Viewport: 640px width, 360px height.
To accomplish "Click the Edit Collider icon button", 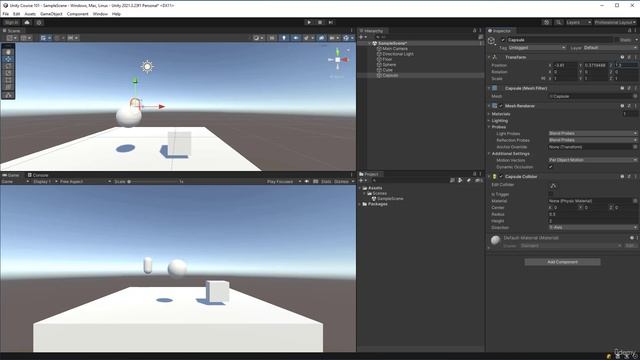I will coord(553,186).
